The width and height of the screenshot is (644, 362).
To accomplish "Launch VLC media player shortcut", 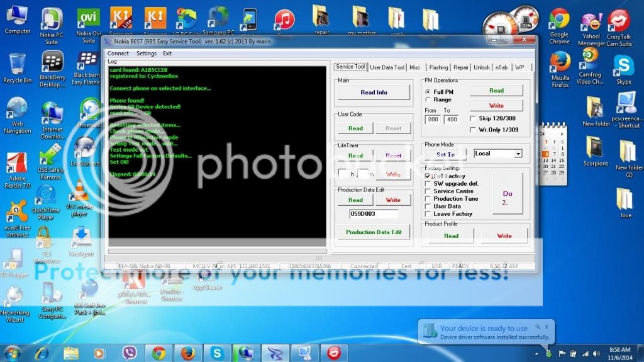I will [80, 192].
